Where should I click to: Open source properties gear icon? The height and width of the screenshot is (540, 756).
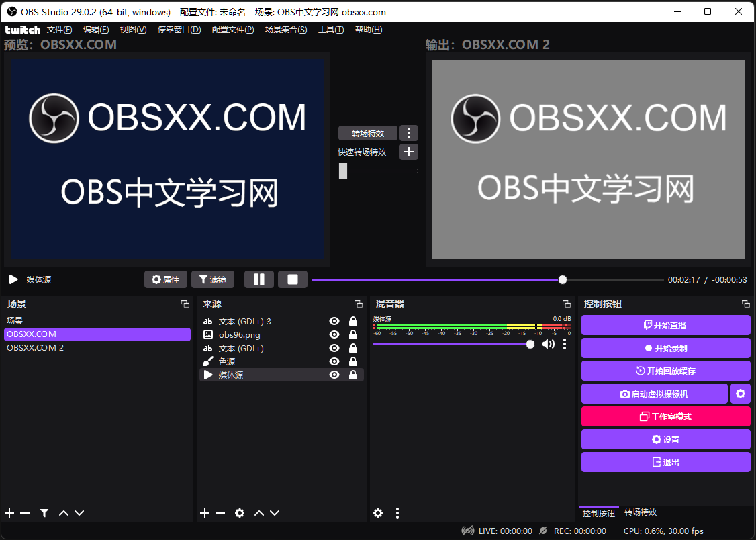coord(240,513)
